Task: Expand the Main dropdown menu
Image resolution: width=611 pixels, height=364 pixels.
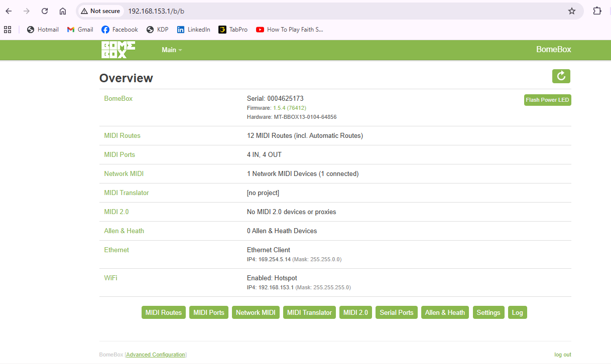Action: coord(172,50)
